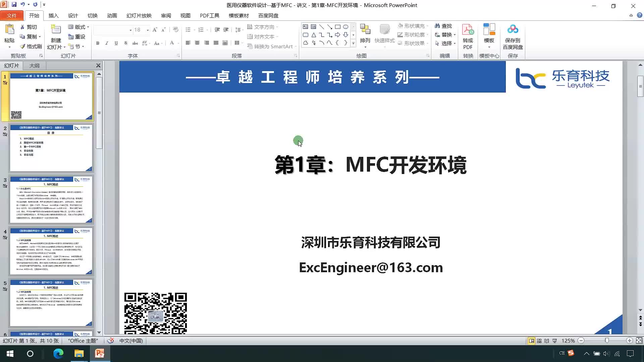Close the slides thumbnail pane
Screen dimensions: 644x362
click(98, 65)
